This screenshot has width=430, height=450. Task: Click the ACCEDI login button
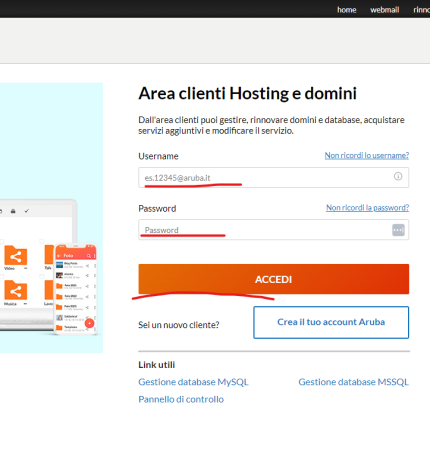tap(274, 279)
